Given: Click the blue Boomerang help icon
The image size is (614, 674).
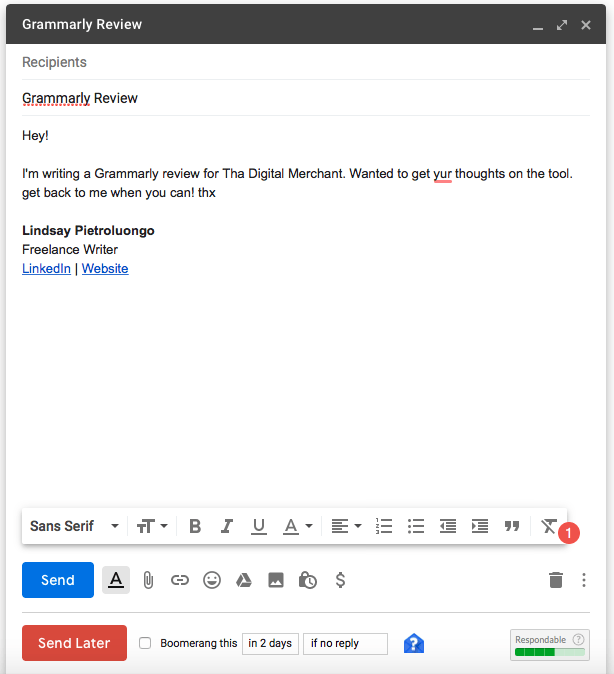Looking at the screenshot, I should 414,643.
